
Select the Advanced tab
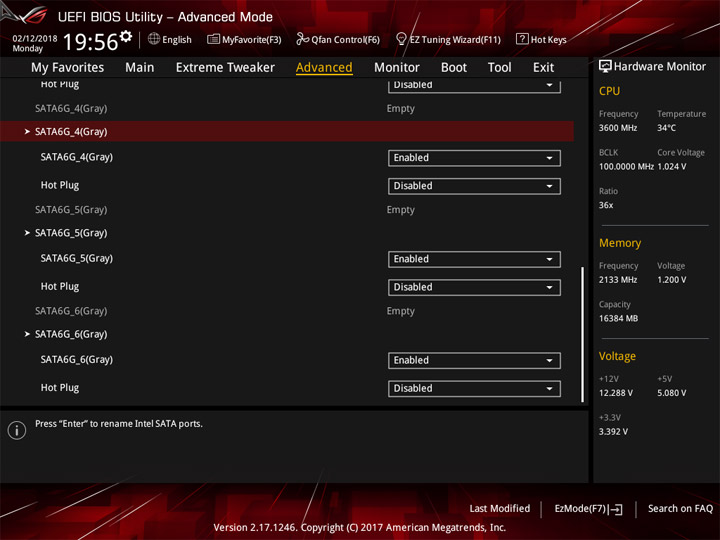point(324,68)
